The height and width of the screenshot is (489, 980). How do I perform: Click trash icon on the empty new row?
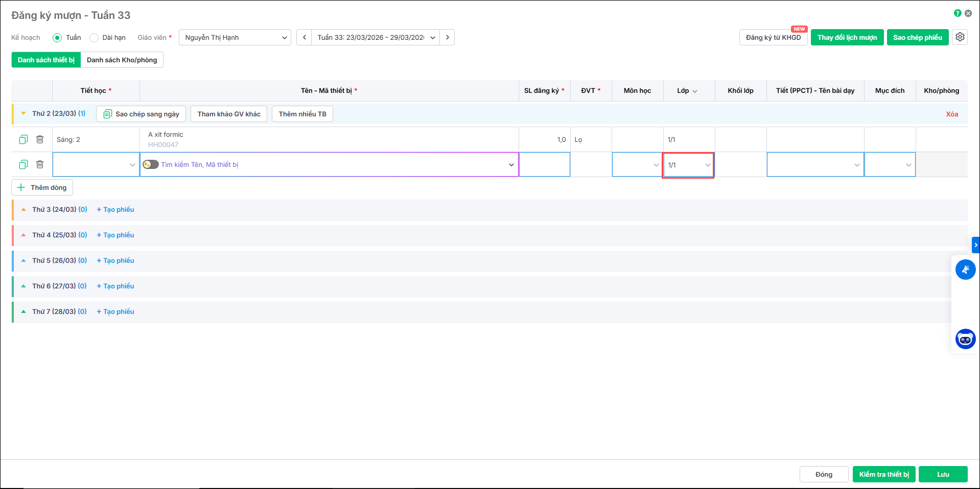pos(40,164)
